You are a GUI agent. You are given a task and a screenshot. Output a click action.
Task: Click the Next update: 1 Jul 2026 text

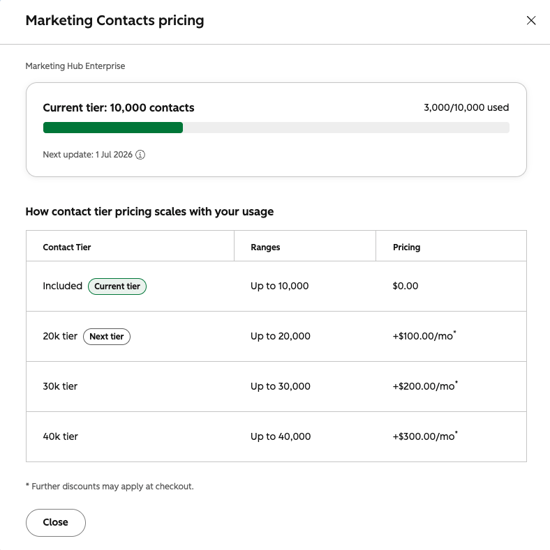tap(88, 155)
